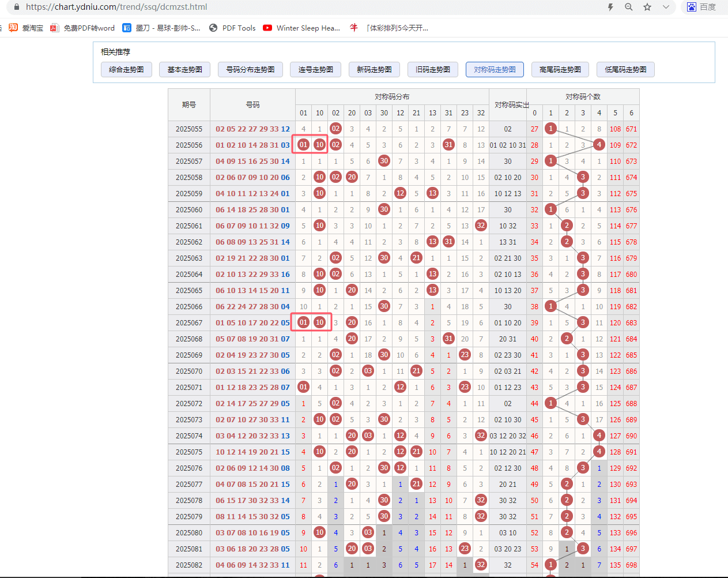Click the page URL in address bar

point(116,7)
